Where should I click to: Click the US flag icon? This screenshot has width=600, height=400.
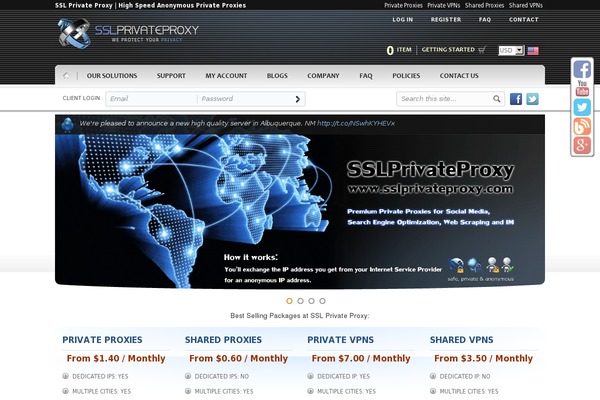[533, 51]
